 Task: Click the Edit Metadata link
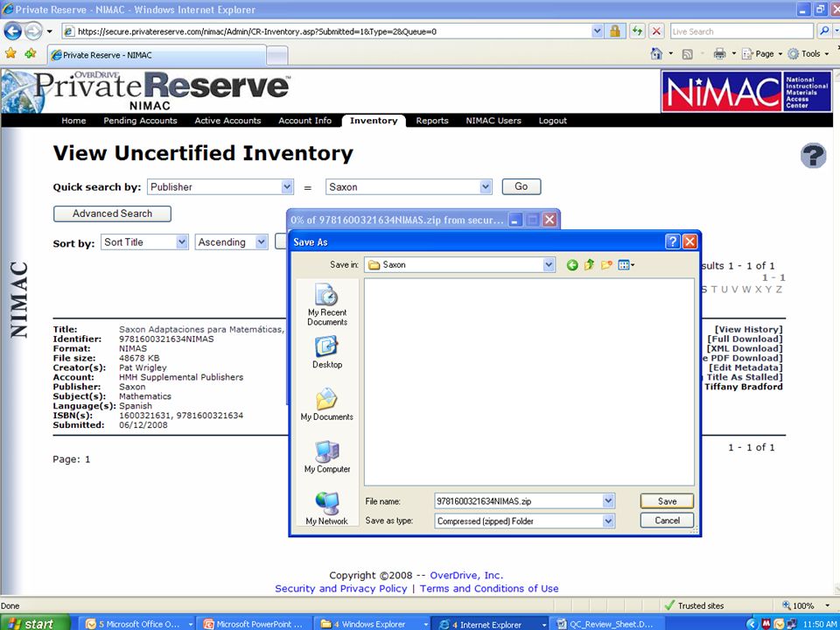point(745,367)
